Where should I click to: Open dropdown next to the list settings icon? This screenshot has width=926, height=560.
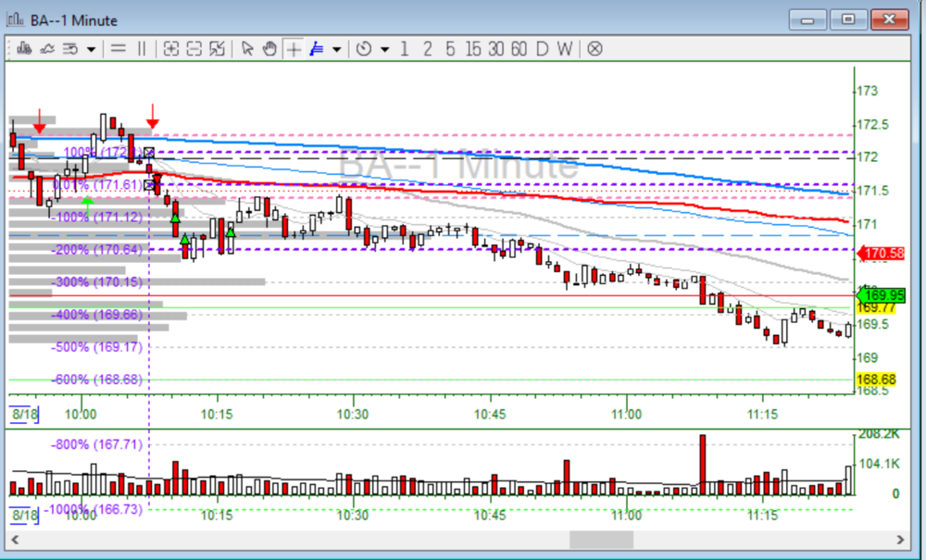pos(91,49)
